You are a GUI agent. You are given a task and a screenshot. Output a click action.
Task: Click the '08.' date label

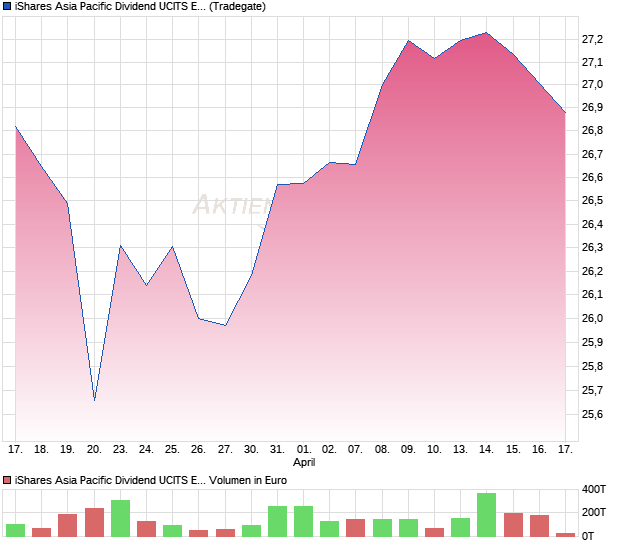pyautogui.click(x=382, y=450)
